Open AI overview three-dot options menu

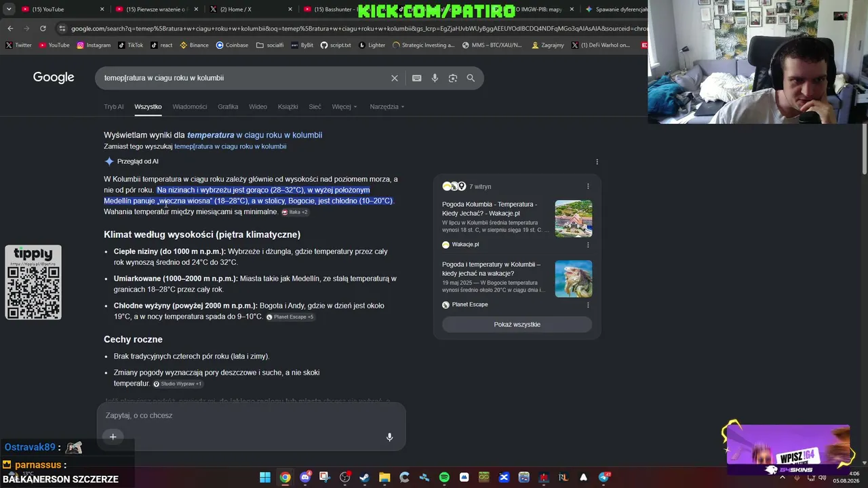pyautogui.click(x=597, y=162)
